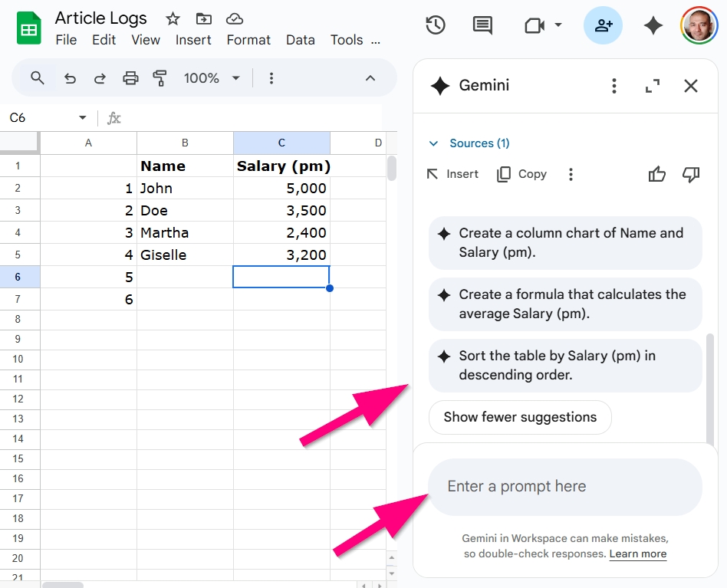727x588 pixels.
Task: Select the Name header cell
Action: [185, 166]
